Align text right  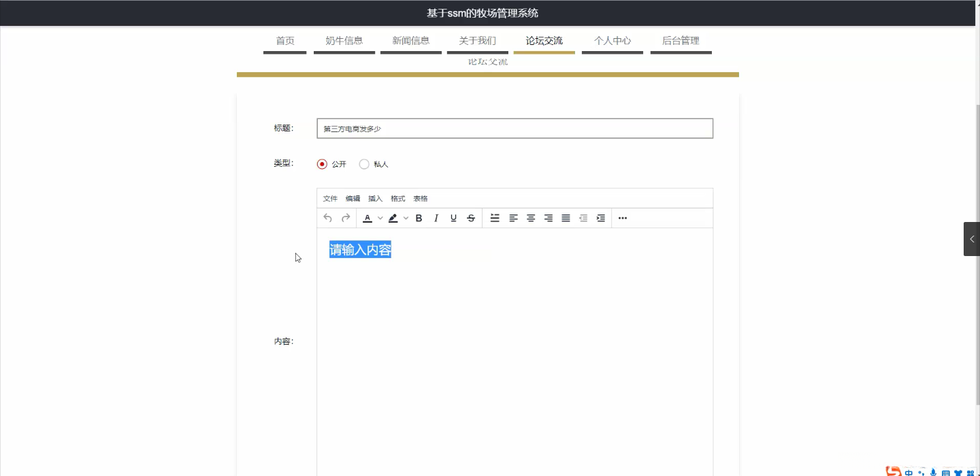549,218
